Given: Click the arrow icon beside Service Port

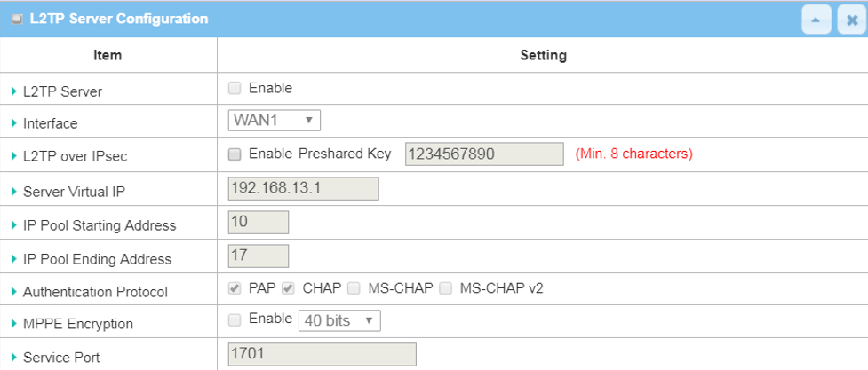Looking at the screenshot, I should 14,358.
